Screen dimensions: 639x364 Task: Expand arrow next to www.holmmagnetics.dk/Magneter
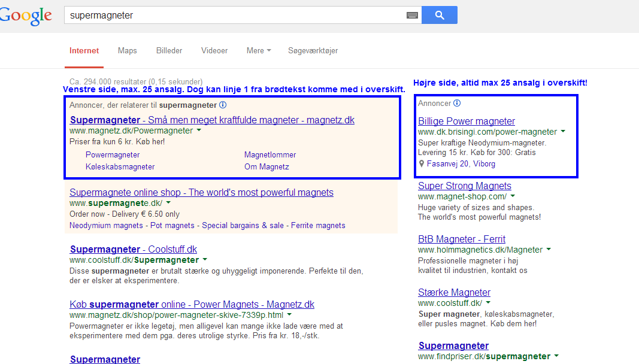click(x=549, y=249)
